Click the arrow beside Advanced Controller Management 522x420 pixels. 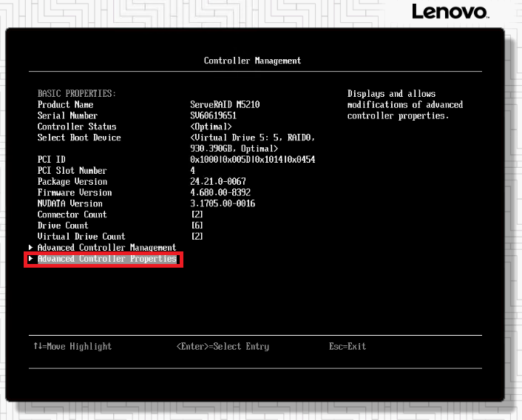click(x=30, y=248)
